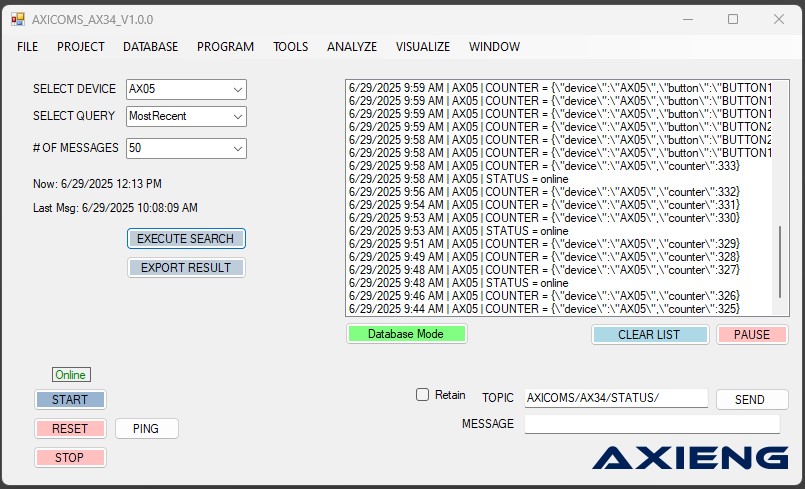Select the log row with counter 332
Viewport: 805px width, 489px height.
coord(559,192)
